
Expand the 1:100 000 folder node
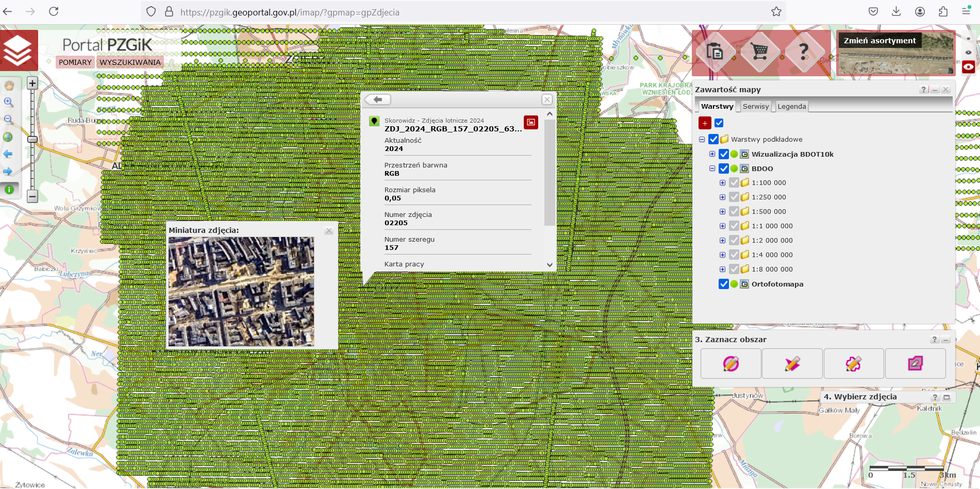click(x=723, y=183)
